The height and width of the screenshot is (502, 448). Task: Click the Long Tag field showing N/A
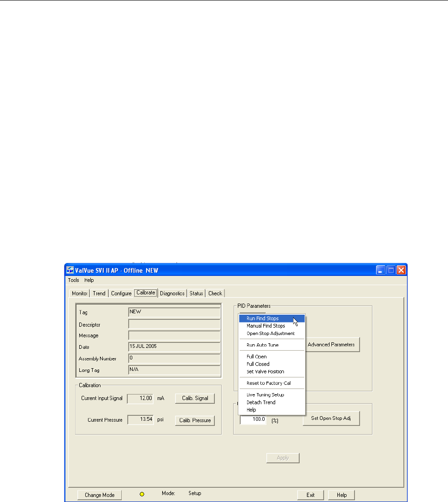tap(174, 370)
